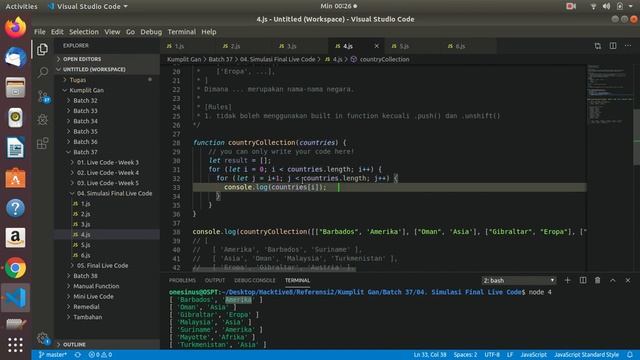Change language mode via JavaScript status item

point(533,355)
